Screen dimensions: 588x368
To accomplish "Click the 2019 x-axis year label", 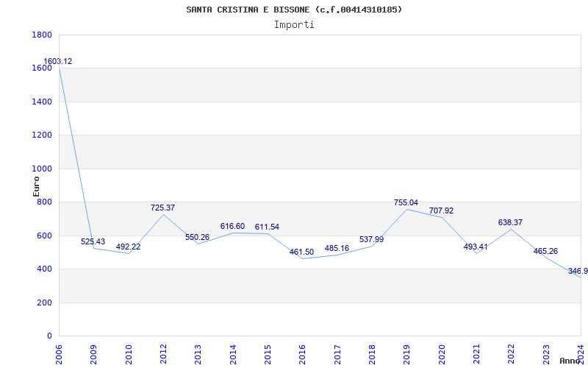I will (x=407, y=355).
